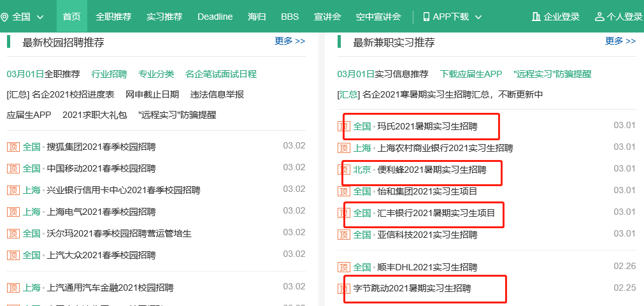Click the 个人登录 link
This screenshot has height=306, width=644.
[624, 17]
